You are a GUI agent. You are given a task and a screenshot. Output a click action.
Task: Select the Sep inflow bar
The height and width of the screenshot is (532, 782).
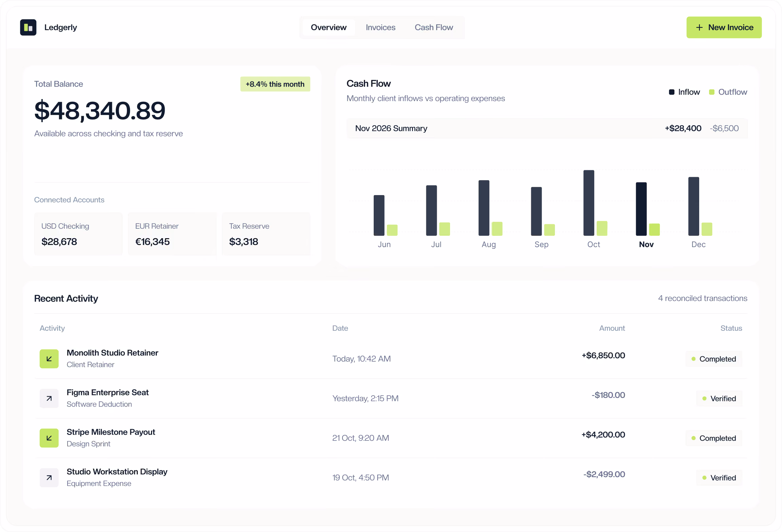pos(536,211)
